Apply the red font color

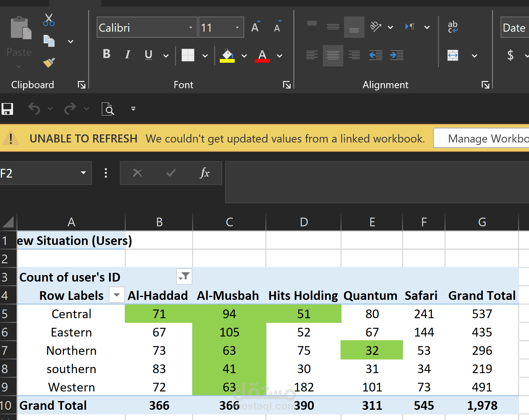point(262,56)
